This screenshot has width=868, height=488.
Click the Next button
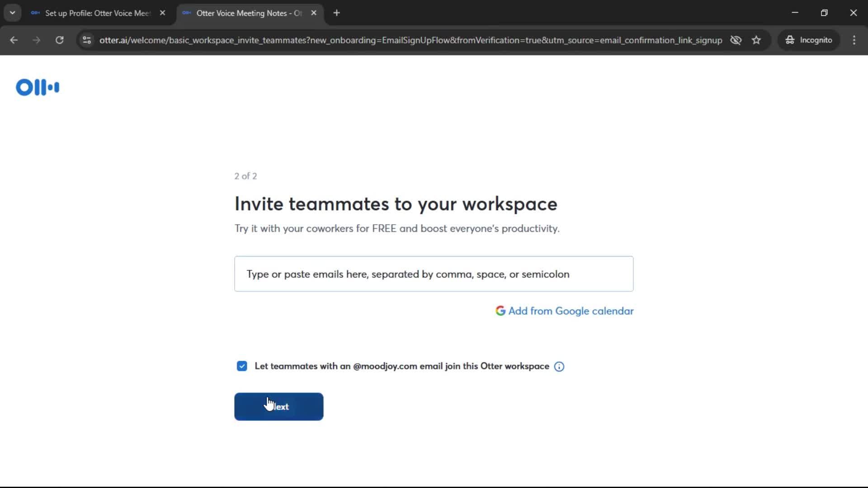click(x=278, y=407)
